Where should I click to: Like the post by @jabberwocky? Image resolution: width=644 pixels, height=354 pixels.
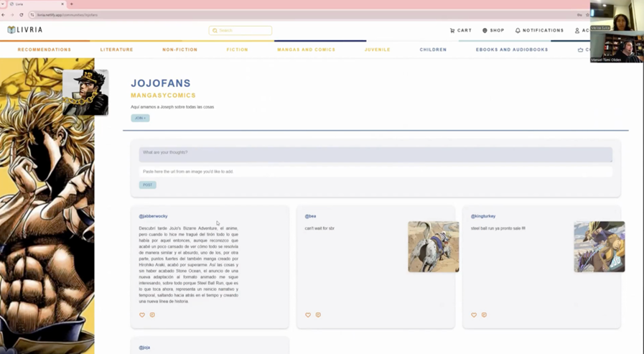click(x=142, y=315)
